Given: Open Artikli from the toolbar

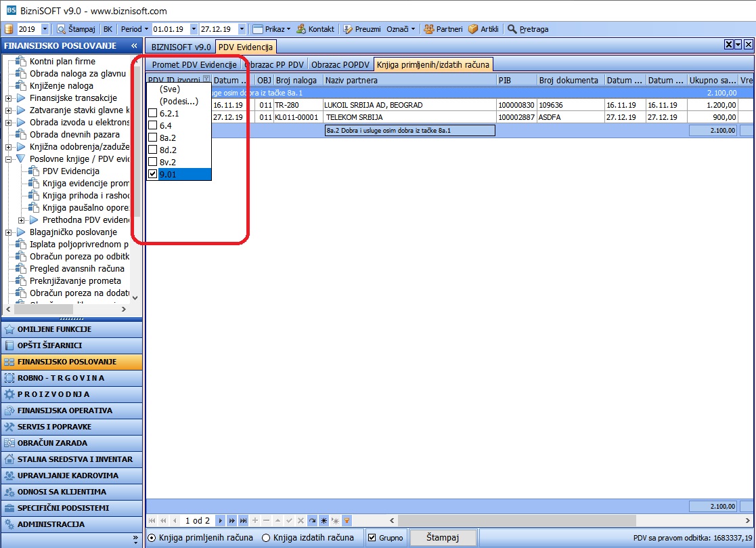Looking at the screenshot, I should [x=484, y=29].
